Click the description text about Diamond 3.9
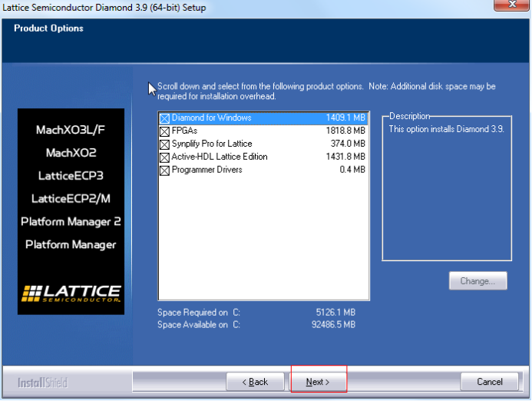This screenshot has width=532, height=401. [x=447, y=129]
